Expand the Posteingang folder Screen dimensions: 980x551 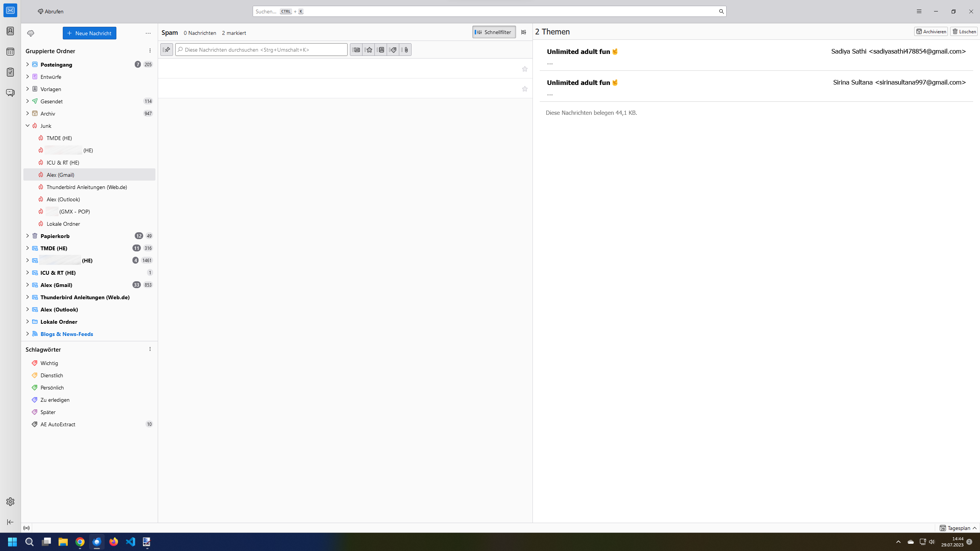tap(27, 64)
